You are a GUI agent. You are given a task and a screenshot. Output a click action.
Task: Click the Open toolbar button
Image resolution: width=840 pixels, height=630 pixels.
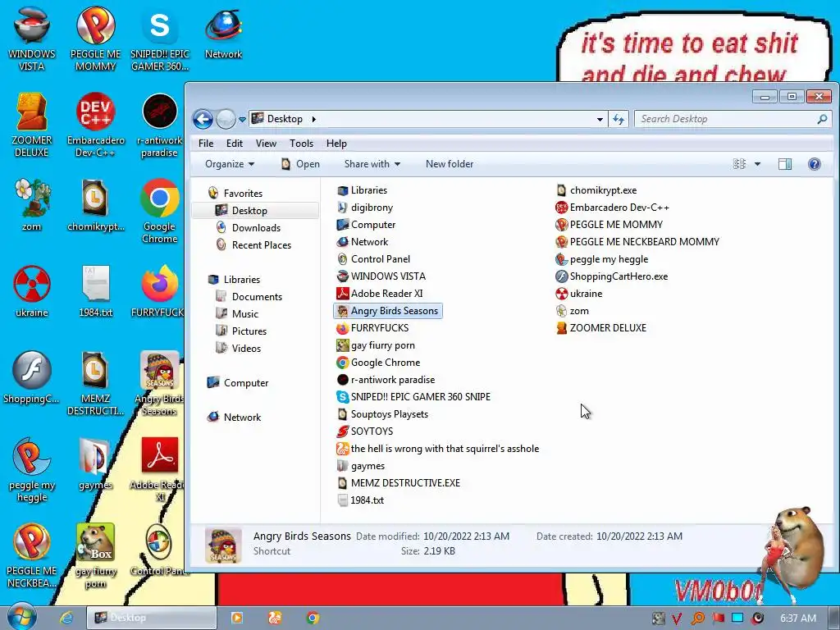(300, 164)
